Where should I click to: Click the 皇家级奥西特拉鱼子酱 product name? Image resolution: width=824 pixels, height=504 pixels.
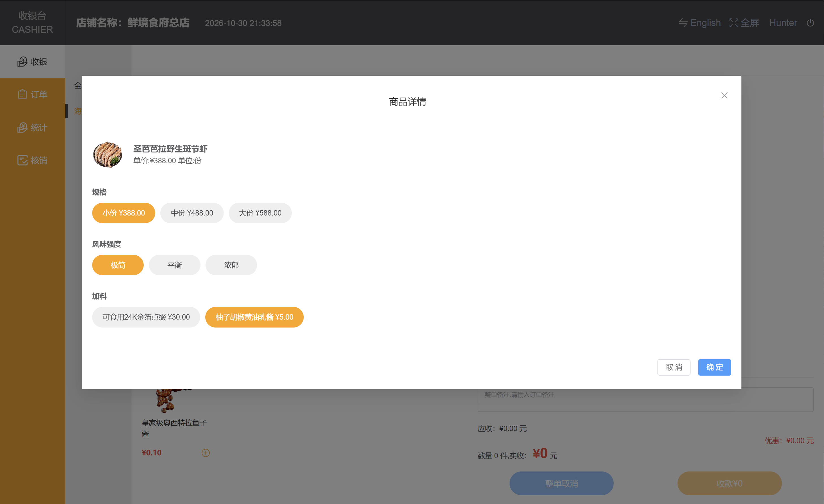tap(174, 428)
